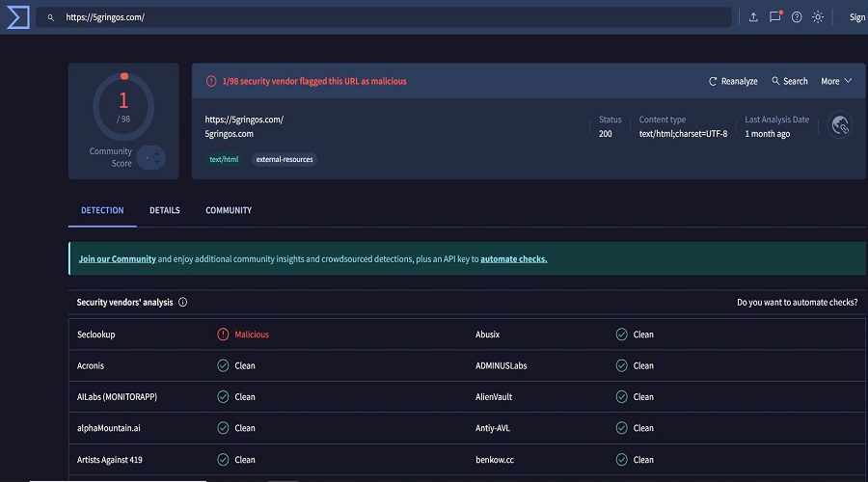Click the Clean checkmark for Acronis
This screenshot has width=868, height=482.
(223, 365)
